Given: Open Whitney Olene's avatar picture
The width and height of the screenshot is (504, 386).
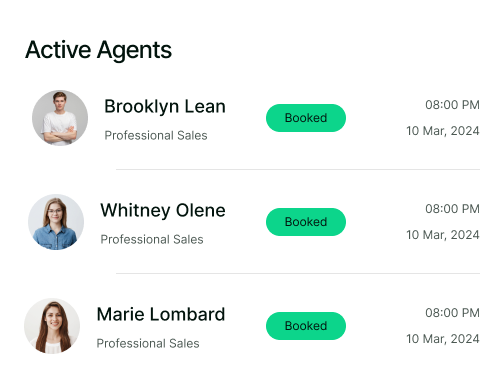Looking at the screenshot, I should 56,222.
